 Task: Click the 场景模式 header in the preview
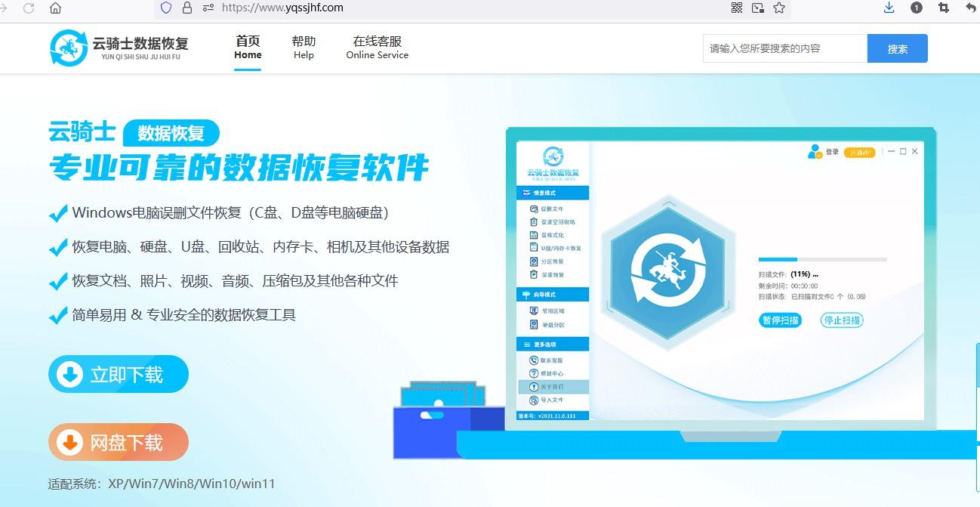[x=552, y=193]
